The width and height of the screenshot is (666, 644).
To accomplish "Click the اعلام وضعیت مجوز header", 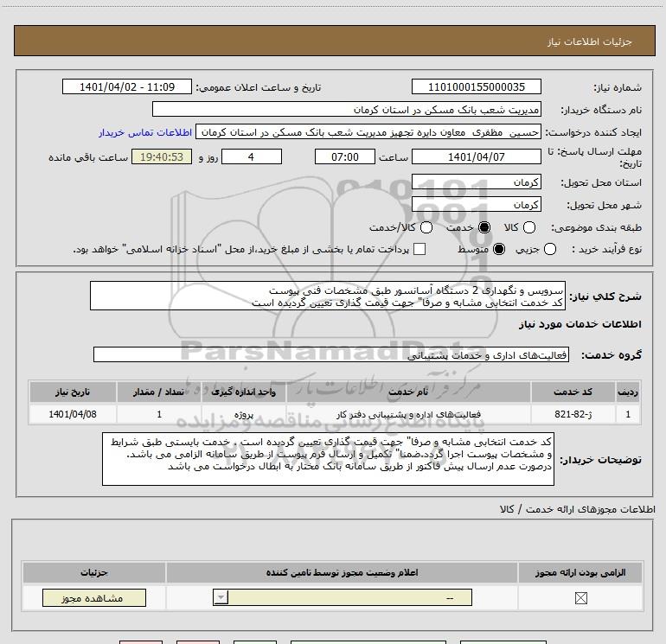I will (342, 572).
